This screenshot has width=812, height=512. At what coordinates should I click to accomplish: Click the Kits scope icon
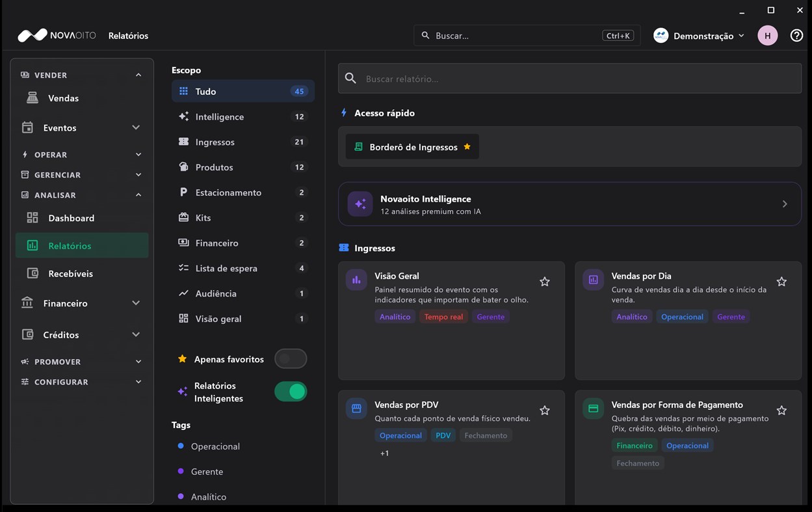tap(183, 218)
